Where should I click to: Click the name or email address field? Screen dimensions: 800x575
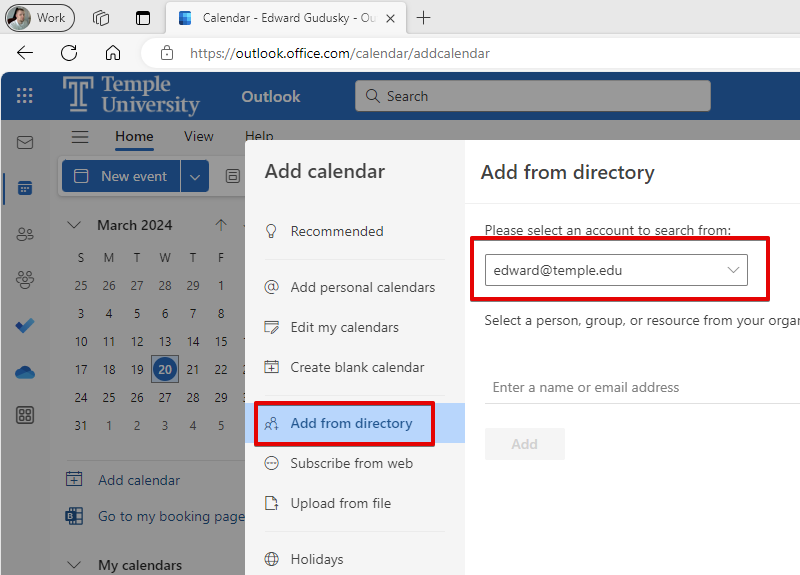click(x=642, y=387)
